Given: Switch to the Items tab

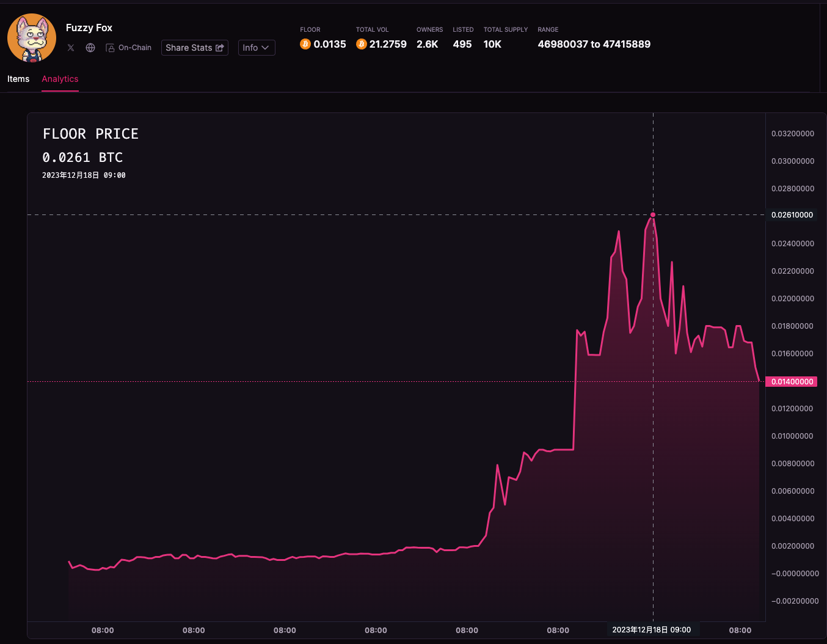Looking at the screenshot, I should 18,79.
